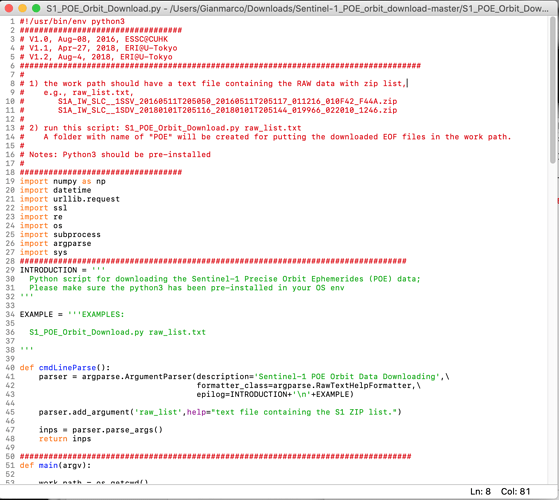Click the 'import ssl' line

[x=43, y=208]
